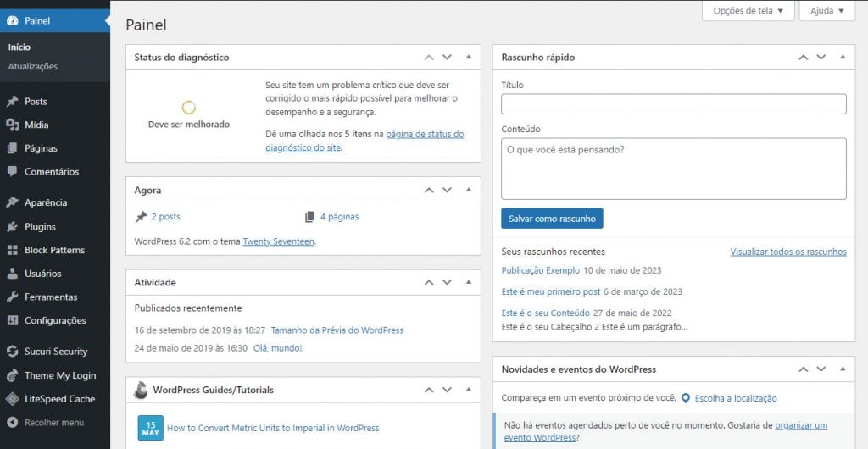Viewport: 868px width, 449px height.
Task: Click the Painel dashboard icon in sidebar
Action: coord(12,20)
